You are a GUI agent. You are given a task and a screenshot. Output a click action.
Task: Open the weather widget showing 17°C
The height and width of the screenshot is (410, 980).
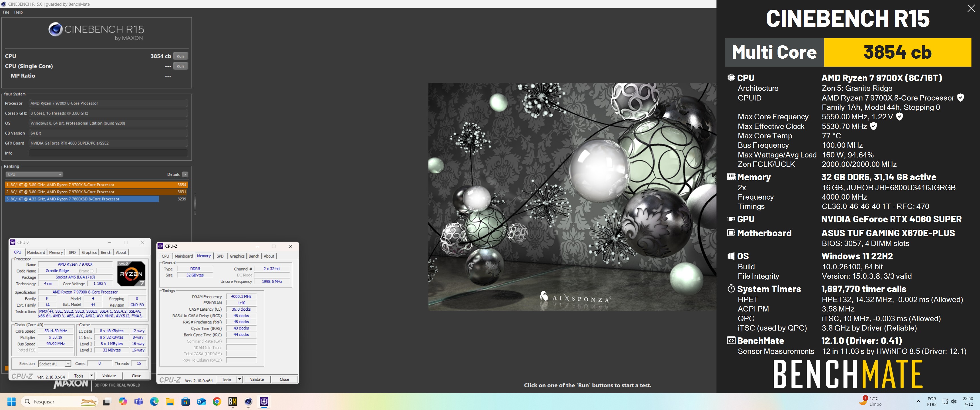tap(870, 401)
